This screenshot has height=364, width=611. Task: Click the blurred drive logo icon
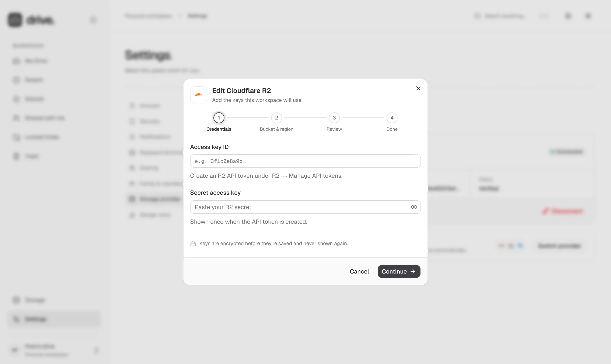pos(15,20)
